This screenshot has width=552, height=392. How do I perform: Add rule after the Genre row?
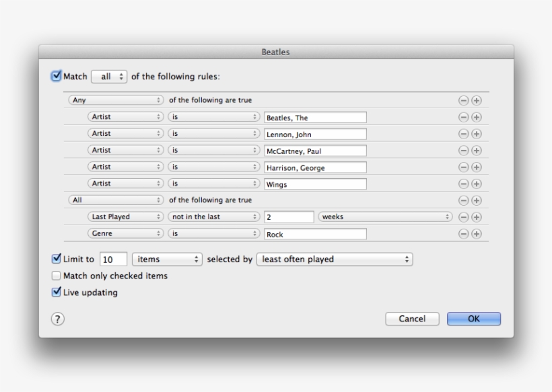coord(477,234)
